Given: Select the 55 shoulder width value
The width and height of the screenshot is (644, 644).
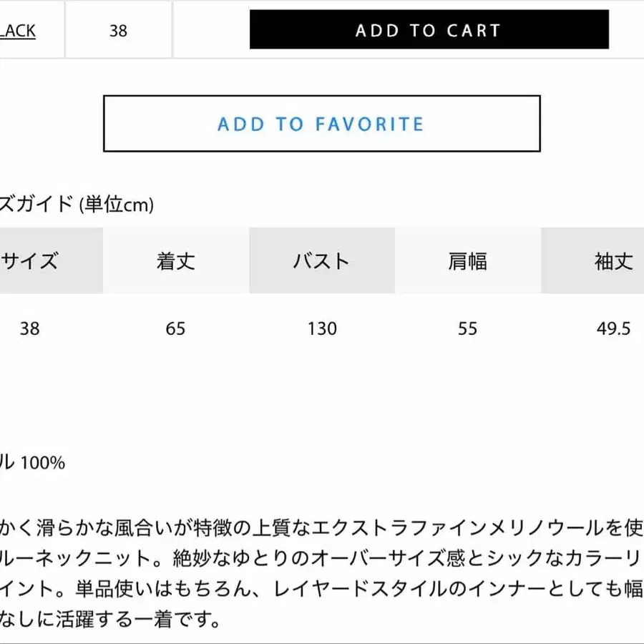Looking at the screenshot, I should (467, 328).
